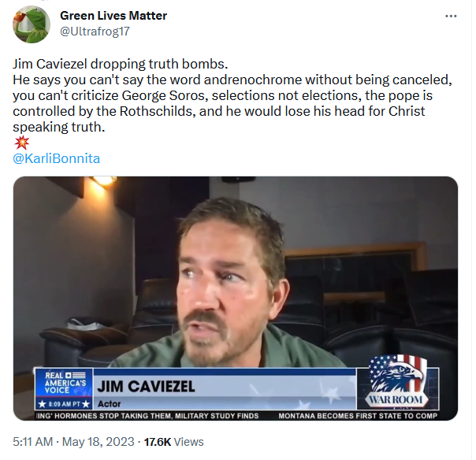Open the tweet's three-dot more options menu
The width and height of the screenshot is (476, 460).
pyautogui.click(x=451, y=16)
